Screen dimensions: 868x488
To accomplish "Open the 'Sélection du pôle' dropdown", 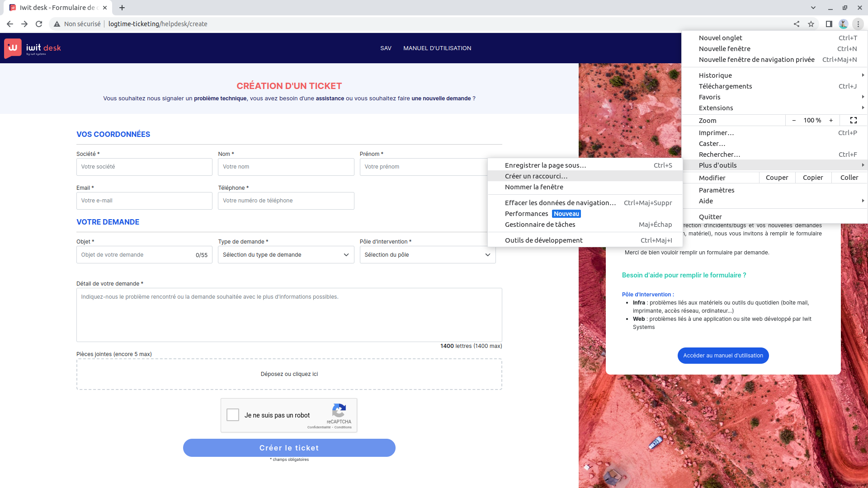I will (427, 255).
